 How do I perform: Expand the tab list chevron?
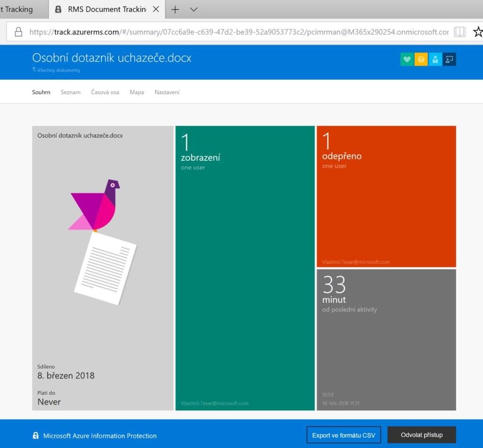193,9
